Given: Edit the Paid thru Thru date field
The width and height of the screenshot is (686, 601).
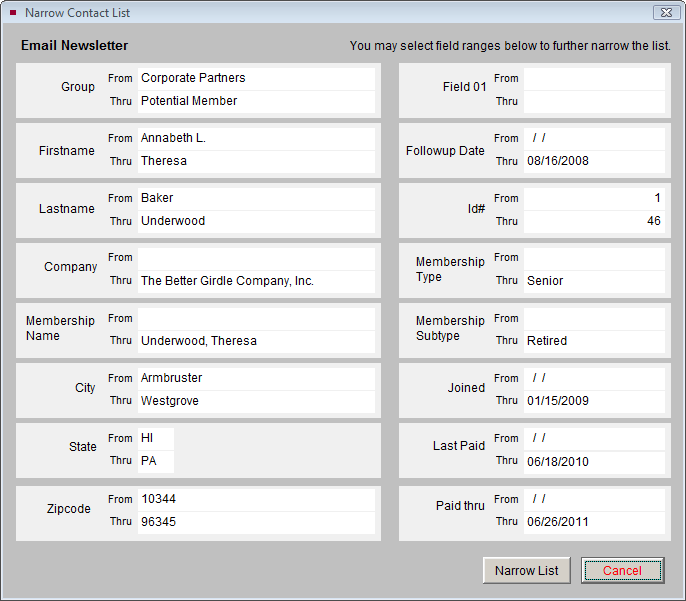Looking at the screenshot, I should pos(593,521).
